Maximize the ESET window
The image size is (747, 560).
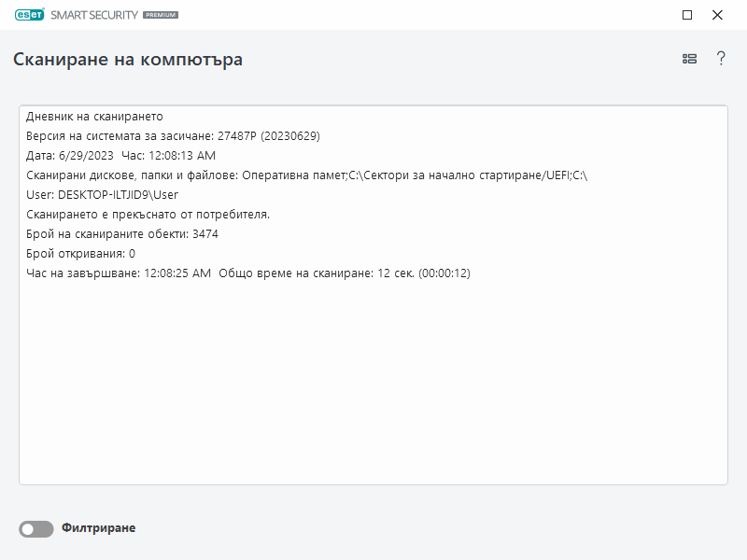pyautogui.click(x=687, y=15)
